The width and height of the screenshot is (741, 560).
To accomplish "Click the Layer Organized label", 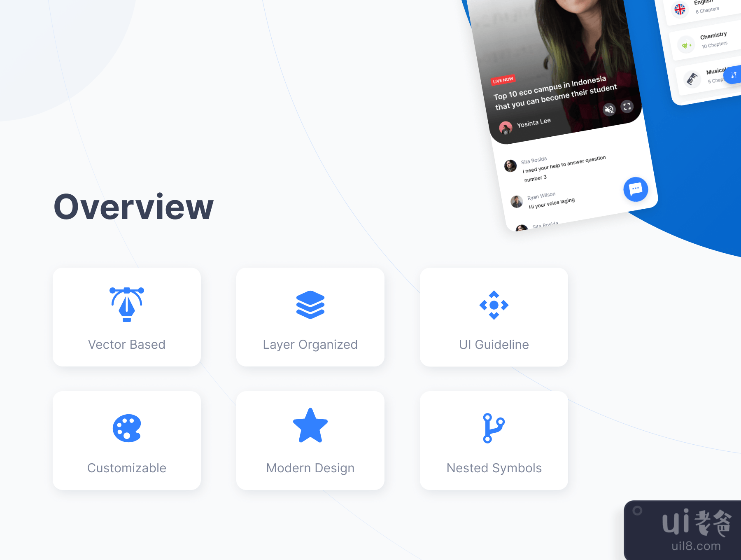I will pyautogui.click(x=310, y=345).
